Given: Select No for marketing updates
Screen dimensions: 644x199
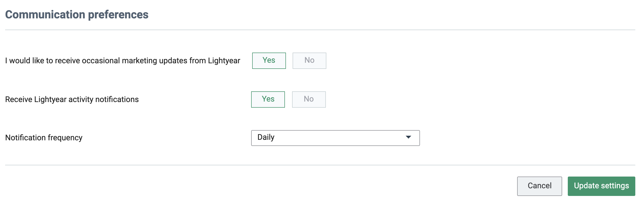Looking at the screenshot, I should tap(309, 60).
